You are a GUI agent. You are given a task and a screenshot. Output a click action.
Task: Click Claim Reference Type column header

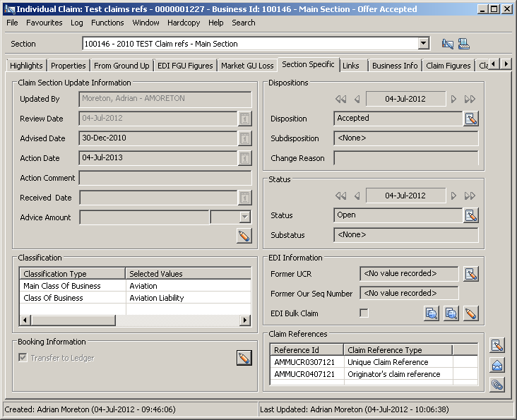[398, 350]
